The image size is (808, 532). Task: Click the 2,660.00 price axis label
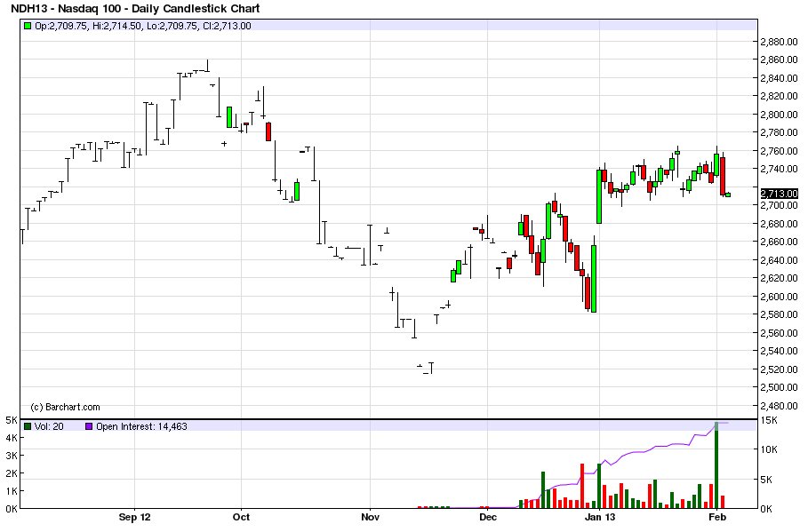click(780, 242)
